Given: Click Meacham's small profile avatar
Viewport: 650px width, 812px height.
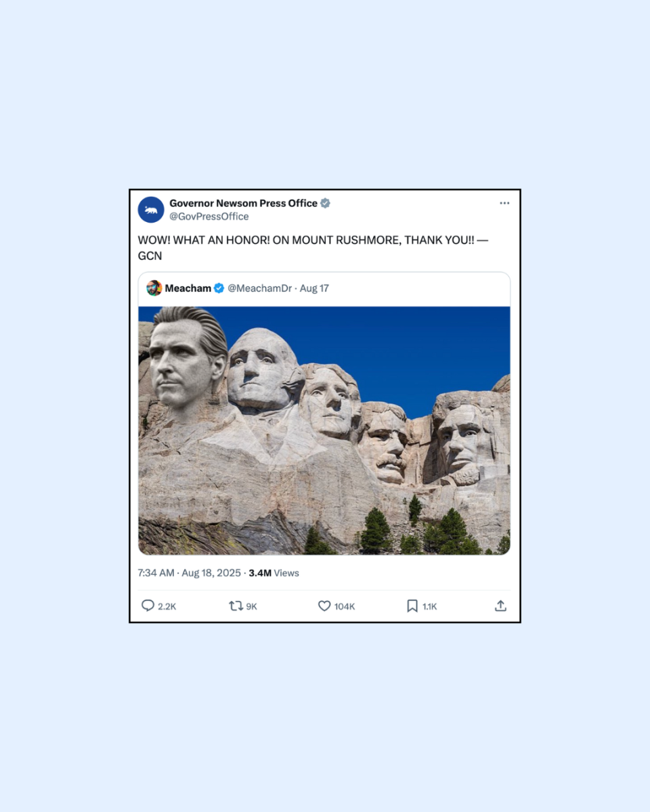Looking at the screenshot, I should point(154,288).
